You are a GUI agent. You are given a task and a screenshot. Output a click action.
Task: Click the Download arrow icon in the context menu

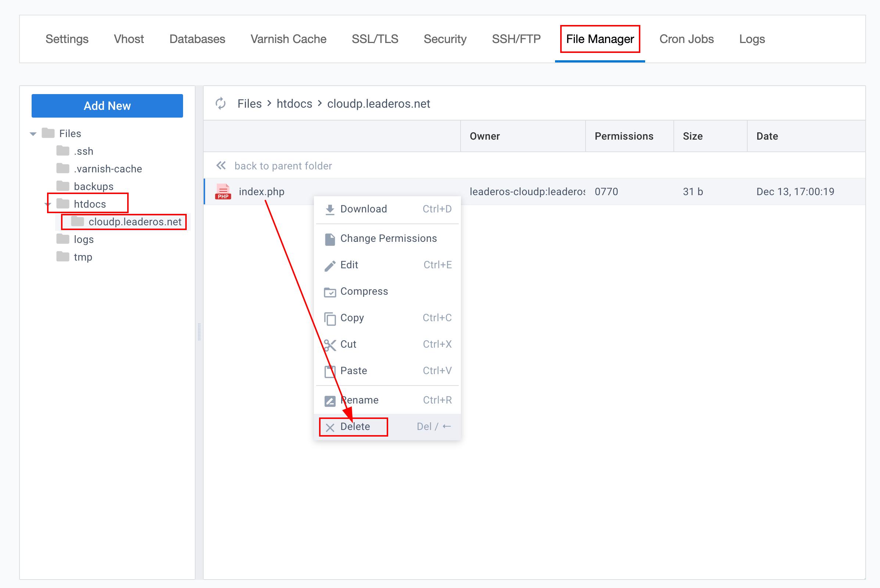[330, 209]
